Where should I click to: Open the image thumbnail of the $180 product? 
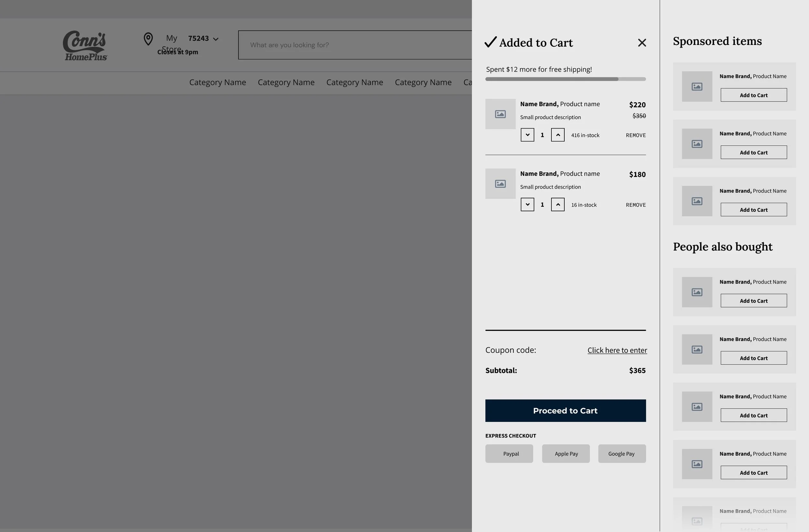point(500,184)
